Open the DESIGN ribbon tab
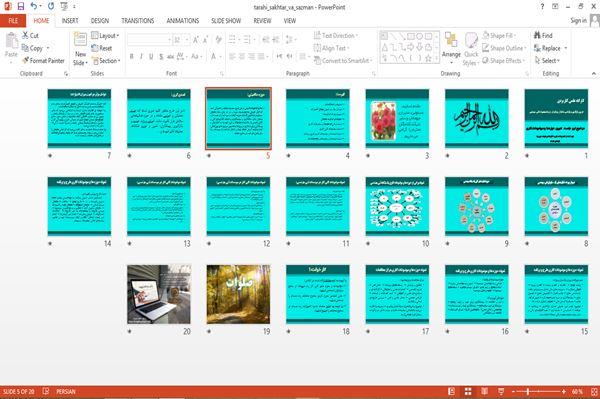The width and height of the screenshot is (600, 399). click(x=99, y=21)
